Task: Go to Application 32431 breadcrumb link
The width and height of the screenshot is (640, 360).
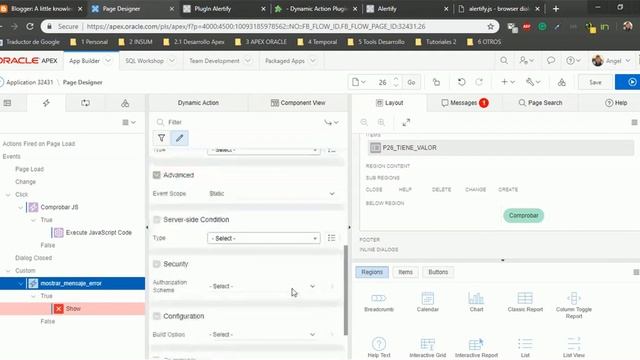Action: tap(30, 82)
